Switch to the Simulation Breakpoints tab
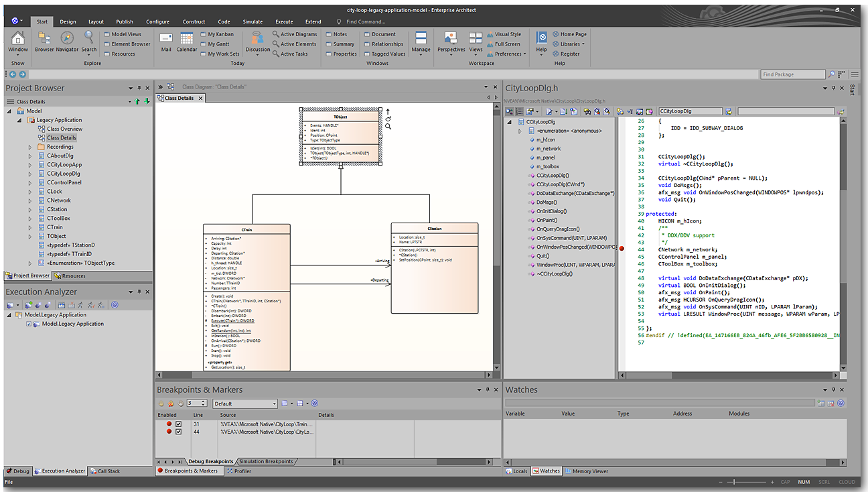868x492 pixels. (x=266, y=462)
